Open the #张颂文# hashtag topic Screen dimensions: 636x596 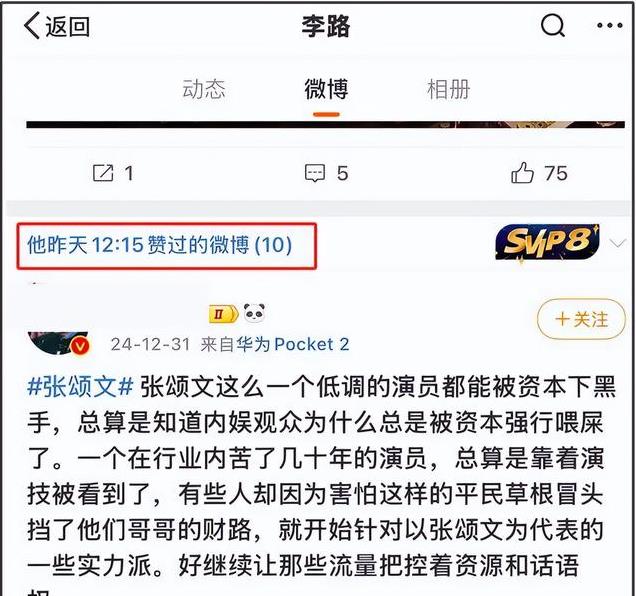[x=80, y=386]
